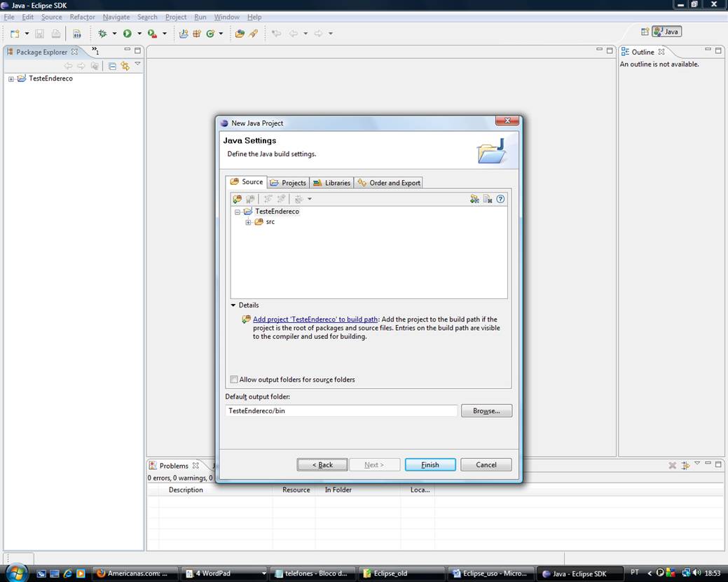The height and width of the screenshot is (582, 728).
Task: Open the Source menu
Action: (x=52, y=18)
